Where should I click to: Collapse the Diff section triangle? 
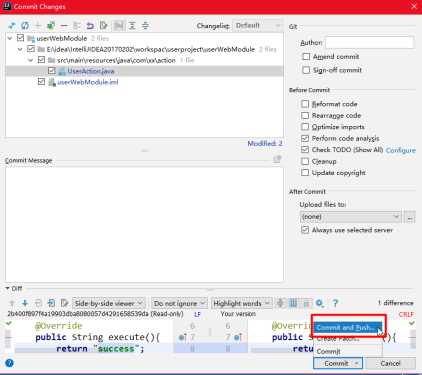(7, 288)
